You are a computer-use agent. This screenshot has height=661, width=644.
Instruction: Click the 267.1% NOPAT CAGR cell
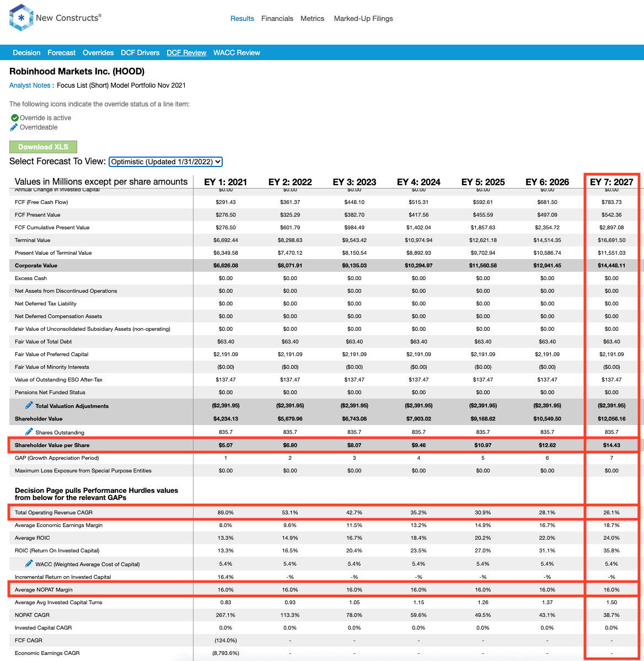[226, 615]
